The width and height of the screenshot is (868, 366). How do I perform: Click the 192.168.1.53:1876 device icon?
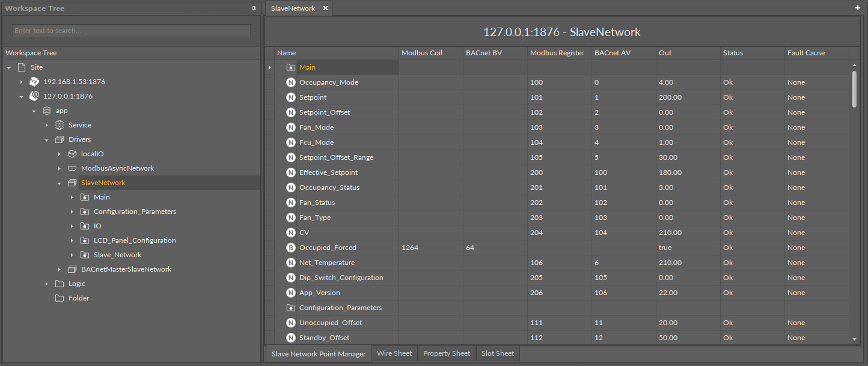[x=34, y=82]
